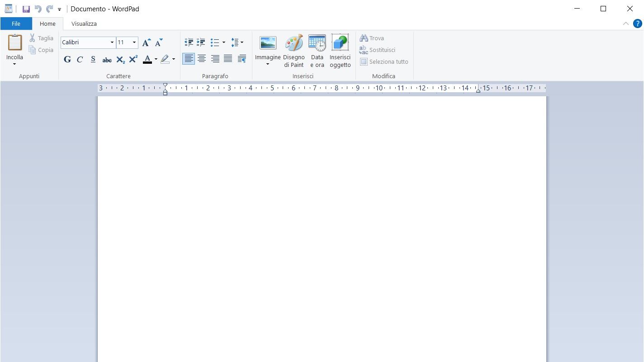Screen dimensions: 644x362
Task: Align text to the right
Action: [x=215, y=59]
